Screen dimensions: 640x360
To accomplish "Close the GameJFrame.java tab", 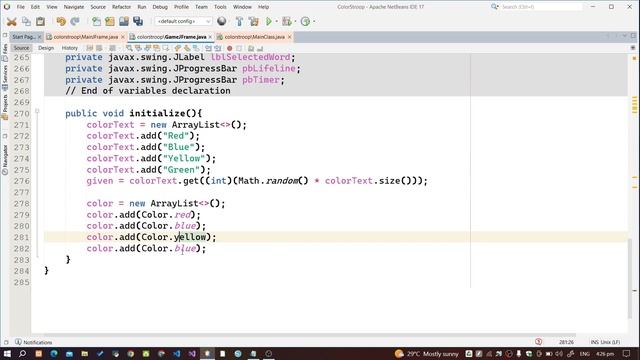I will [x=210, y=37].
